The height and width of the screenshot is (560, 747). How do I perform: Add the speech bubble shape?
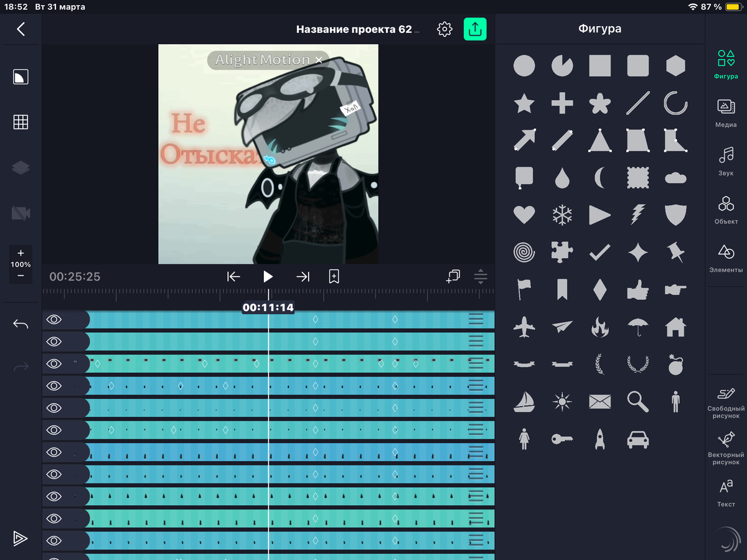(524, 178)
